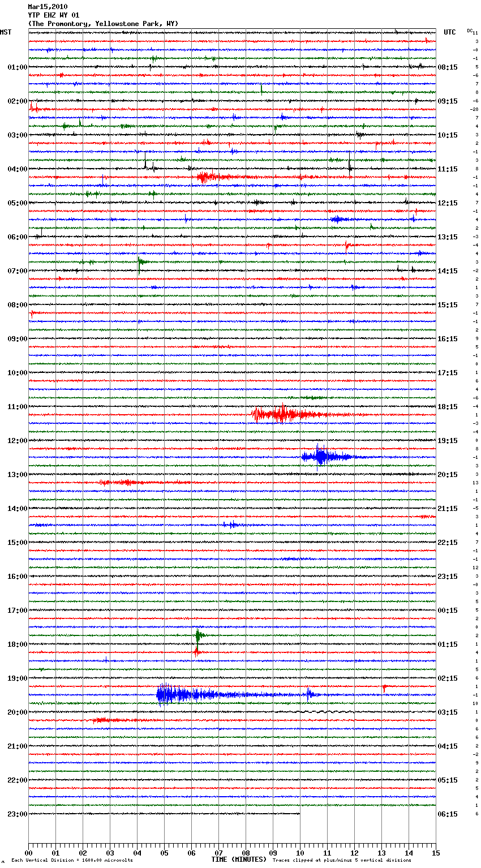Click 'Each Vertical Division = 1600.00 microvolts' note
This screenshot has width=481, height=868.
tap(72, 860)
